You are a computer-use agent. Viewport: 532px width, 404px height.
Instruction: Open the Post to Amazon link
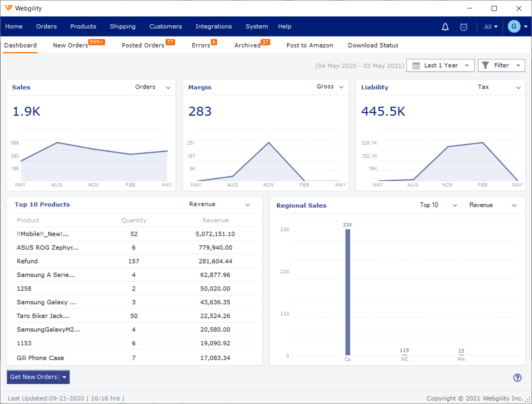pyautogui.click(x=310, y=45)
